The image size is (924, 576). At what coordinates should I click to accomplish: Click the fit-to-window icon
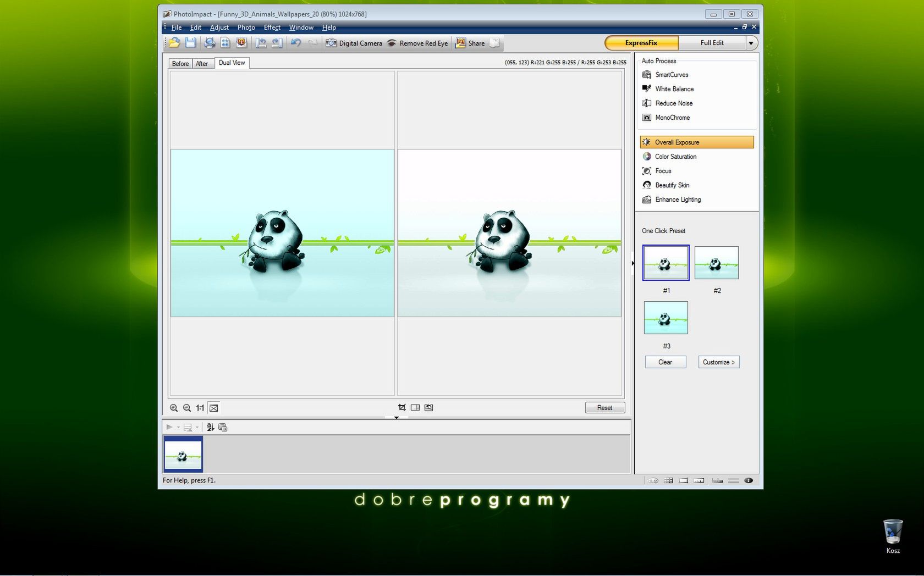tap(214, 408)
